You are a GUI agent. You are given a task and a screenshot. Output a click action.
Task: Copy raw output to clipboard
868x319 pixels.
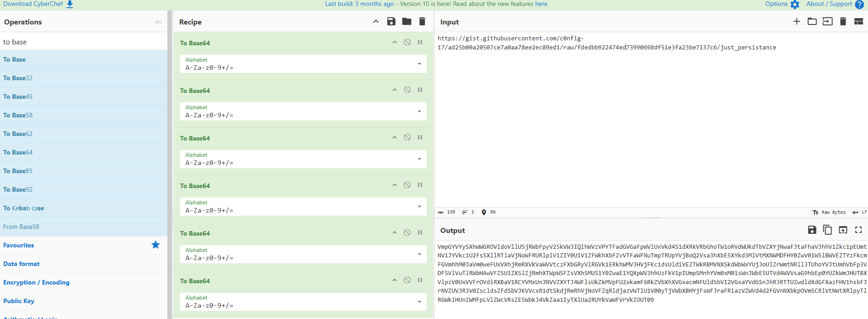[827, 230]
